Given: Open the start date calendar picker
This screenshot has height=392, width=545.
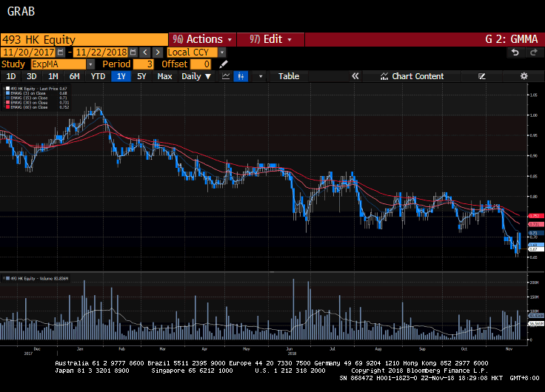Looking at the screenshot, I should 61,53.
